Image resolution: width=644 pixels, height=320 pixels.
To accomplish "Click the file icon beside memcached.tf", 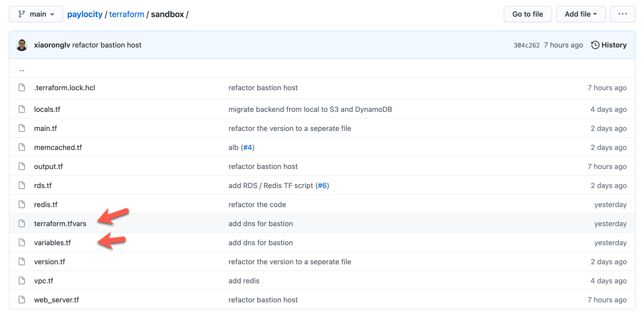I will point(22,147).
